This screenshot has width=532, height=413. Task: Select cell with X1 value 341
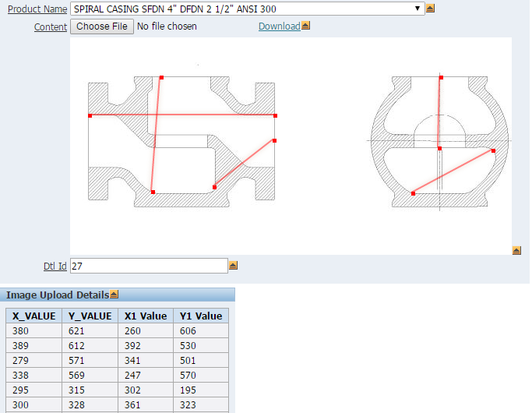pyautogui.click(x=146, y=360)
